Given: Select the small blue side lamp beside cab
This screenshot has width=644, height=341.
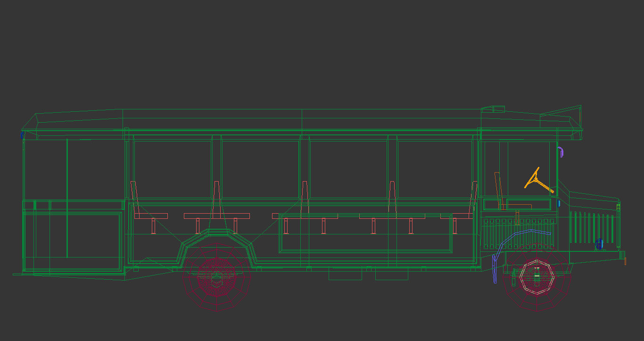Looking at the screenshot, I should coord(559,203).
